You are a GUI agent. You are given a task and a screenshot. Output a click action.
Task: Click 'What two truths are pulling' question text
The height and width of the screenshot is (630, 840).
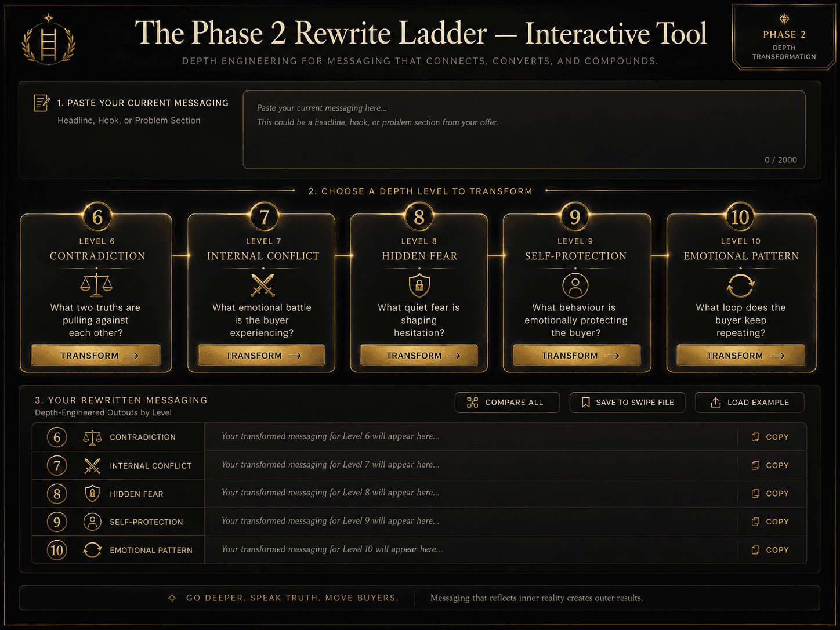[x=96, y=320]
